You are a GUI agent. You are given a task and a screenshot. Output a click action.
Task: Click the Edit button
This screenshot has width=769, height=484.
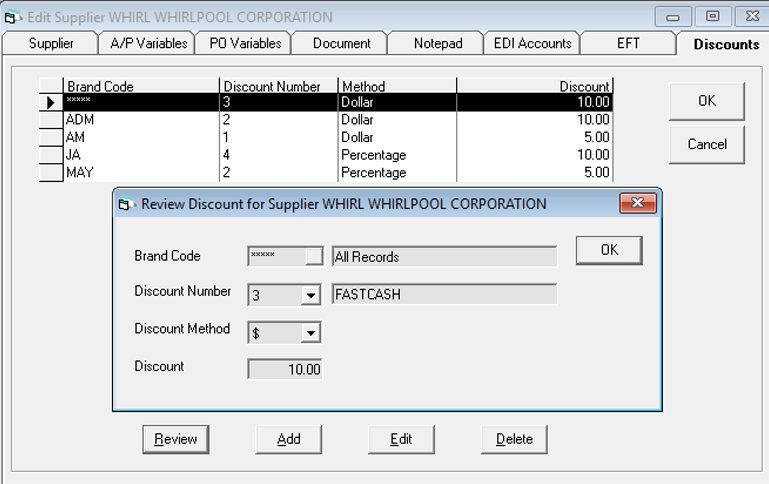(401, 439)
